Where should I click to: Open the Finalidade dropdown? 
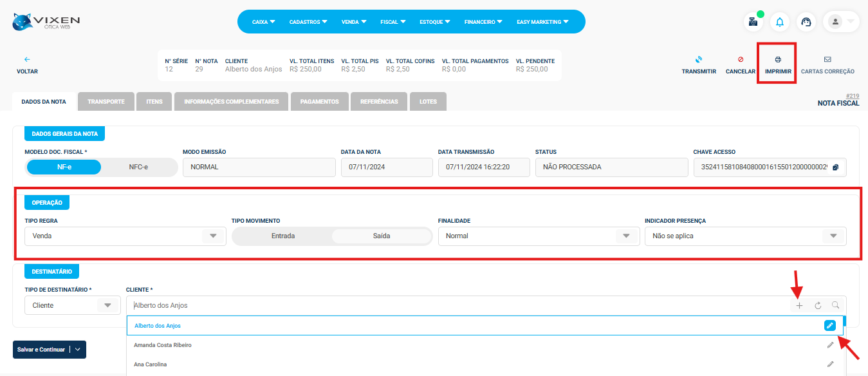pyautogui.click(x=626, y=236)
